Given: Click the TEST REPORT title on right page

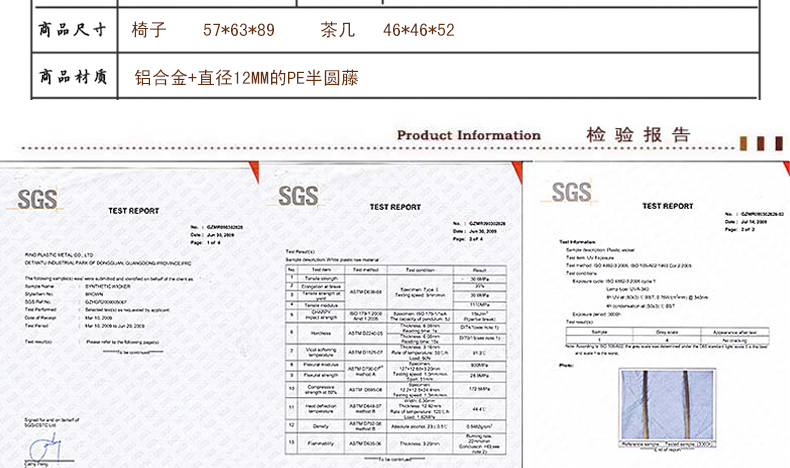Looking at the screenshot, I should click(x=667, y=206).
